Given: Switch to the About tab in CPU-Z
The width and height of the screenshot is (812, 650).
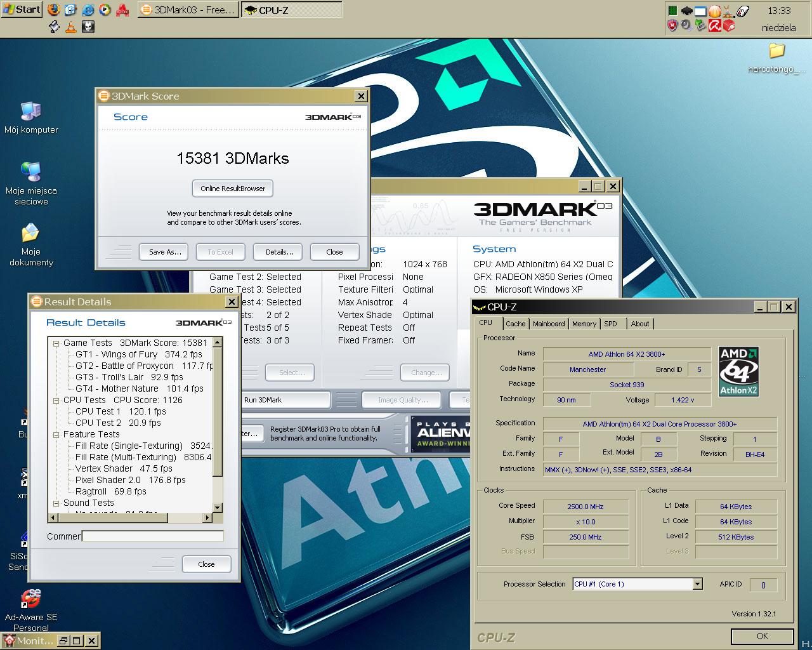Looking at the screenshot, I should point(640,324).
